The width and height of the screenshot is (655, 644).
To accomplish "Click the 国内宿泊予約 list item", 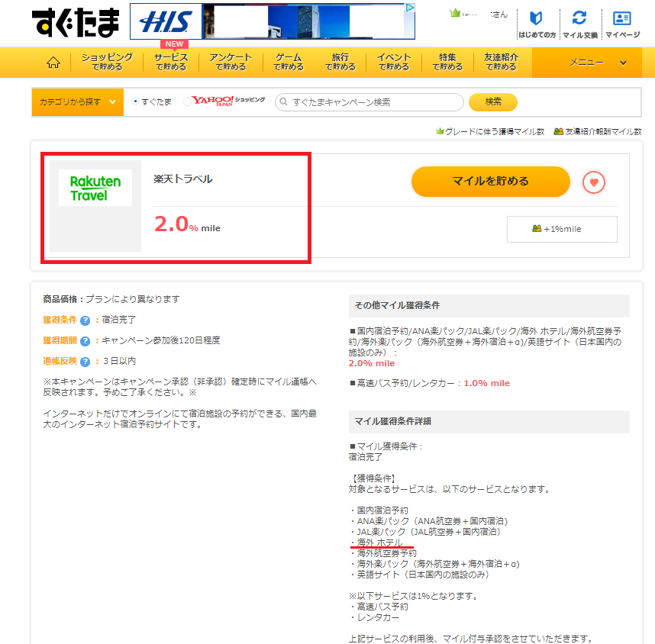I will pos(382,510).
